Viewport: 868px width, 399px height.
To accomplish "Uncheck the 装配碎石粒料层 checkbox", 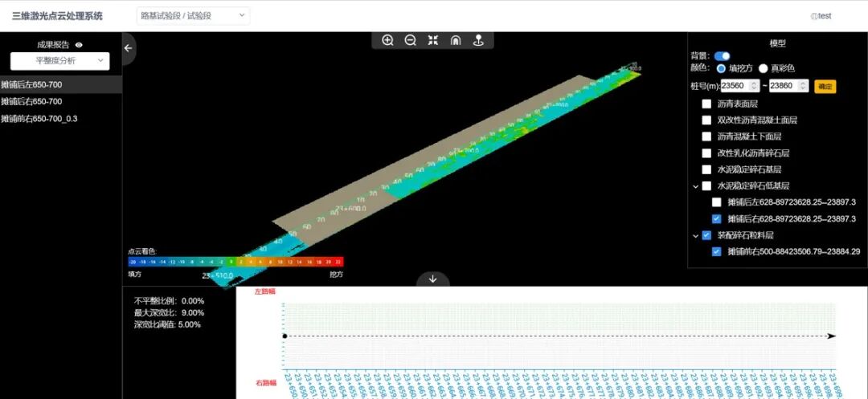I will pyautogui.click(x=706, y=235).
